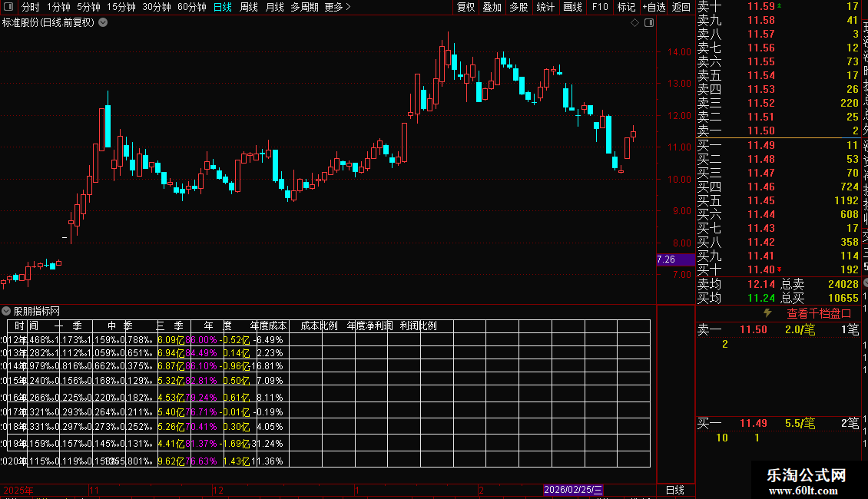This screenshot has width=868, height=499.
Task: Click the 日线 label at the chart's bottom right
Action: tap(674, 490)
